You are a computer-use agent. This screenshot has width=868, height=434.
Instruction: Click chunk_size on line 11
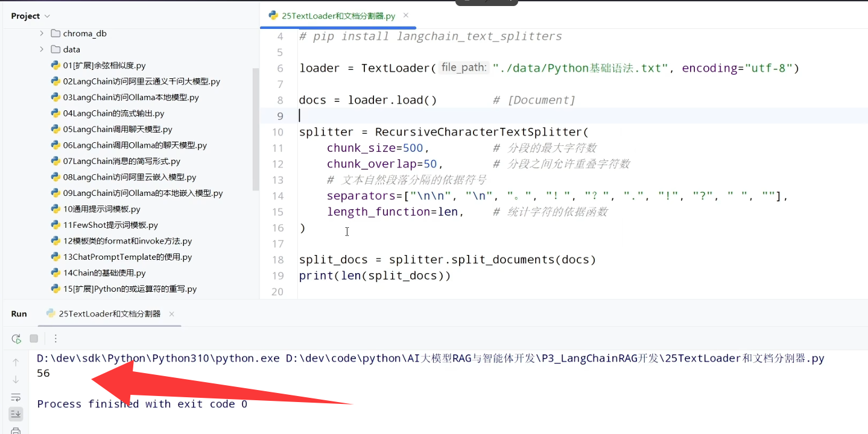click(x=361, y=148)
